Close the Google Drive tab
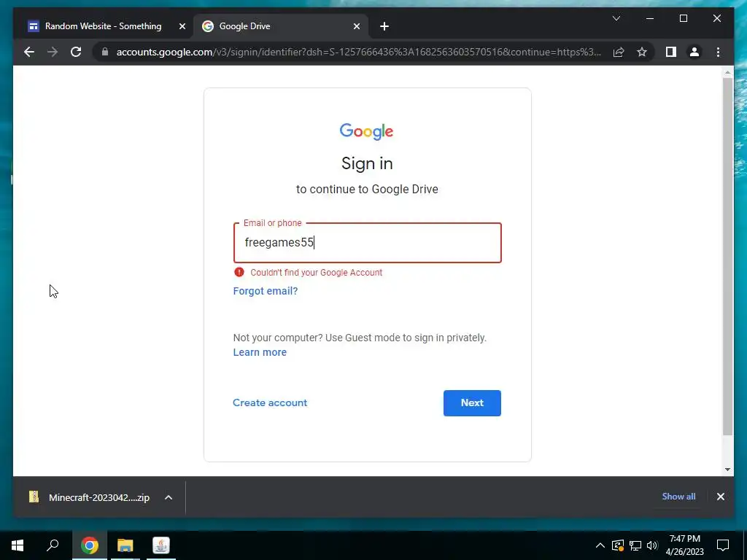 click(356, 26)
